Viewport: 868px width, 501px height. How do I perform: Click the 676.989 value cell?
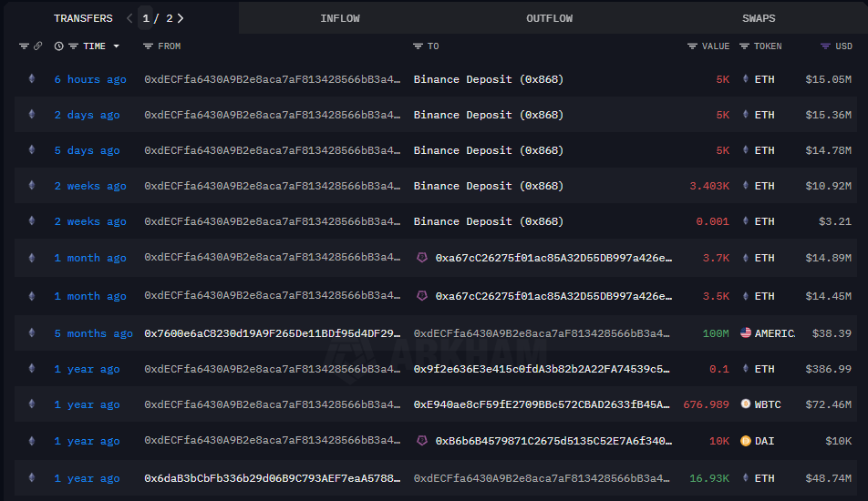(x=706, y=404)
